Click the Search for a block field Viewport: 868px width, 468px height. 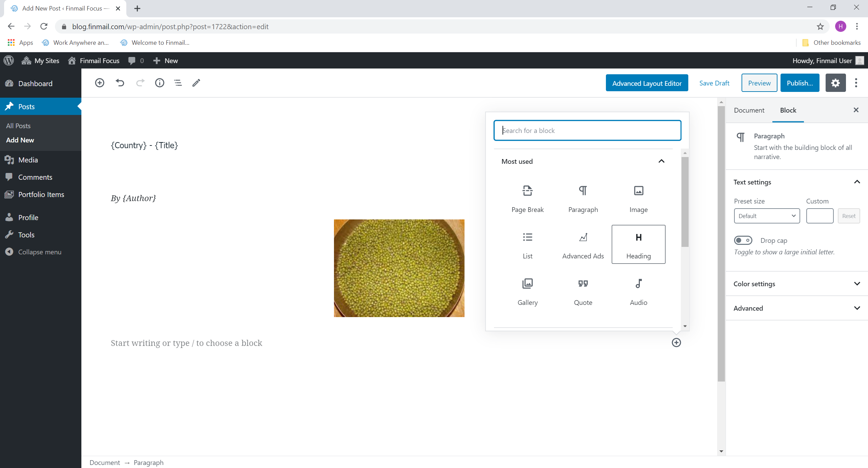click(x=587, y=130)
